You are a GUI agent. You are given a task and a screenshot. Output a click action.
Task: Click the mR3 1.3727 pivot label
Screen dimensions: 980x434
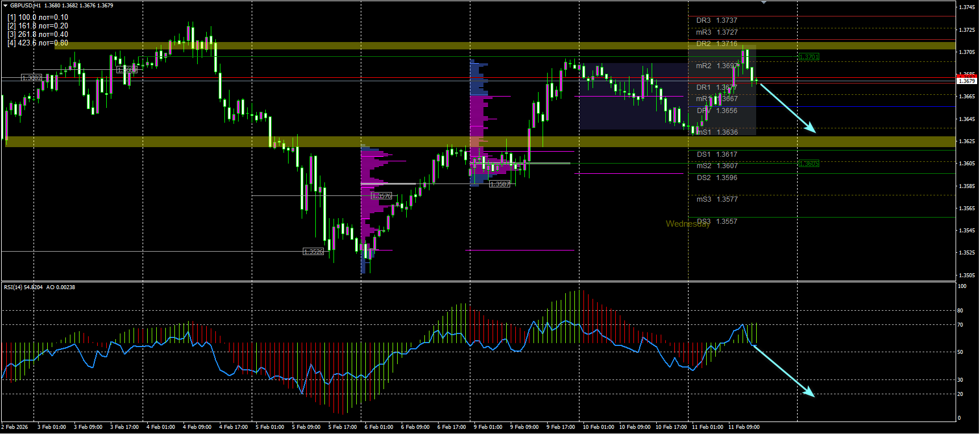(717, 32)
